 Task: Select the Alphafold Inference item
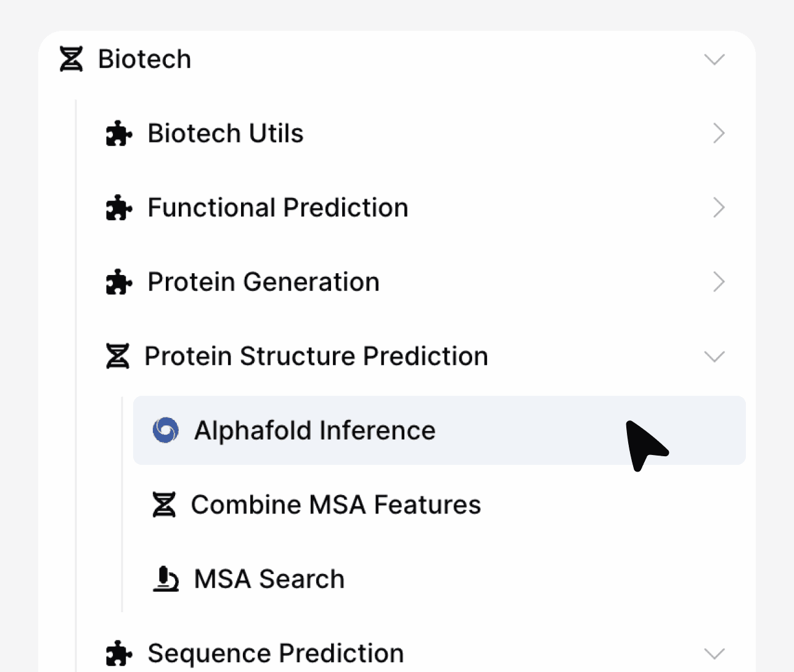(x=315, y=430)
